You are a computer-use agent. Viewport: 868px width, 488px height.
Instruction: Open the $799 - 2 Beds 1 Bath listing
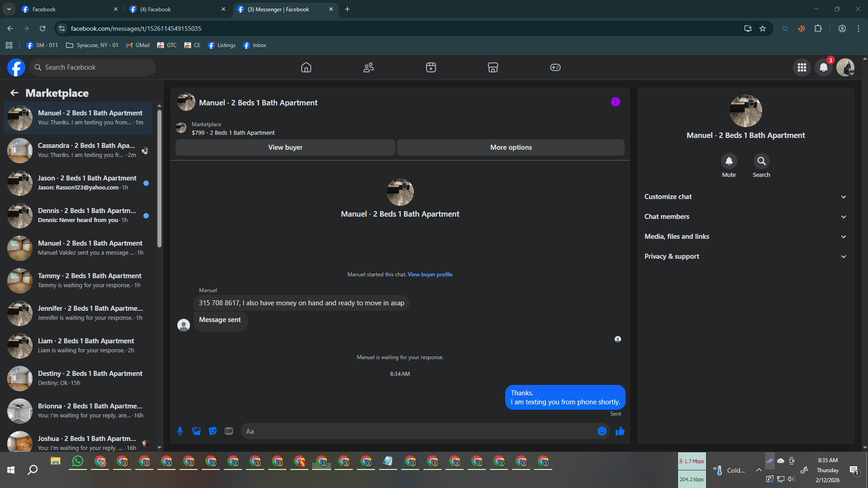(233, 133)
